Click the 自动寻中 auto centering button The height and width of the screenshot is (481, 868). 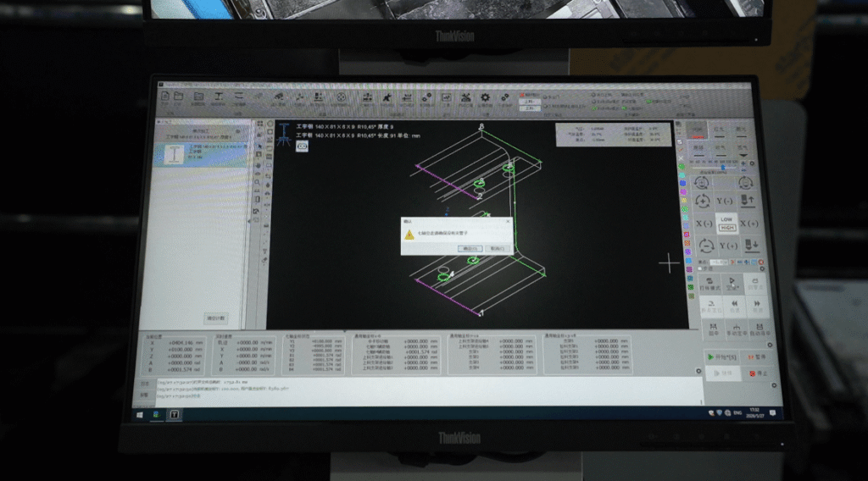(x=759, y=329)
